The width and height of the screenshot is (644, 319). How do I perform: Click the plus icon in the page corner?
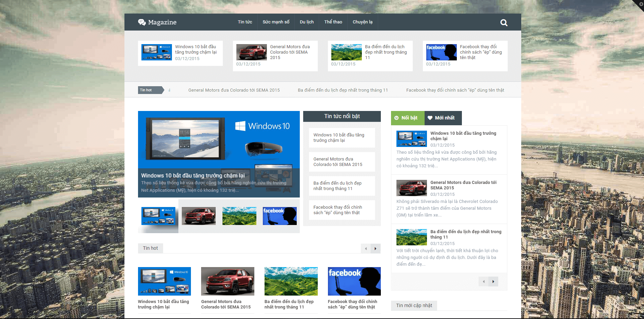(x=641, y=4)
